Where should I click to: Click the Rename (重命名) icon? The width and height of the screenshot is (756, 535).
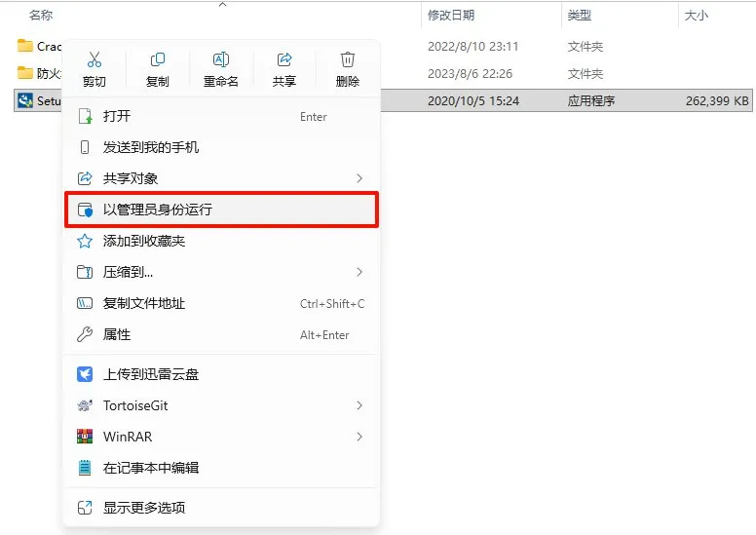[x=221, y=59]
